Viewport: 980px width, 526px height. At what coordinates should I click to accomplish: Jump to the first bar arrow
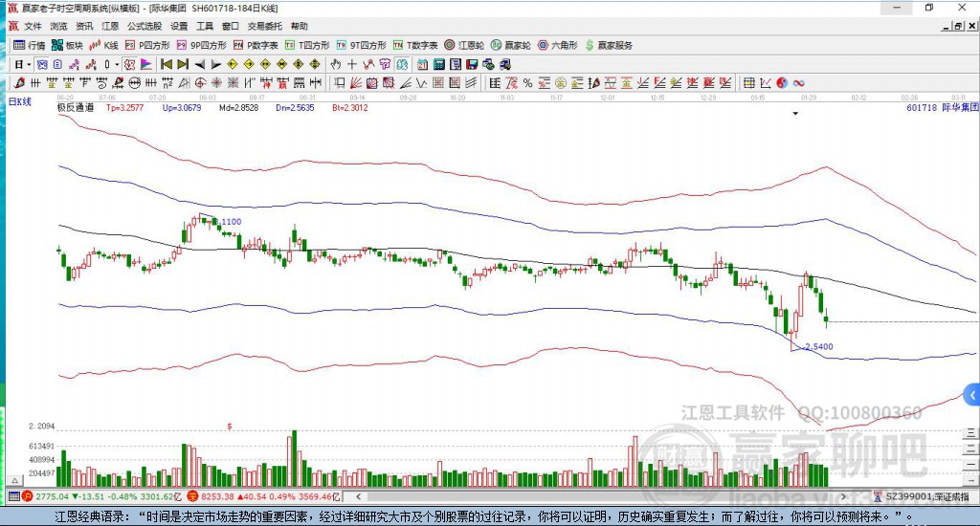pyautogui.click(x=166, y=64)
